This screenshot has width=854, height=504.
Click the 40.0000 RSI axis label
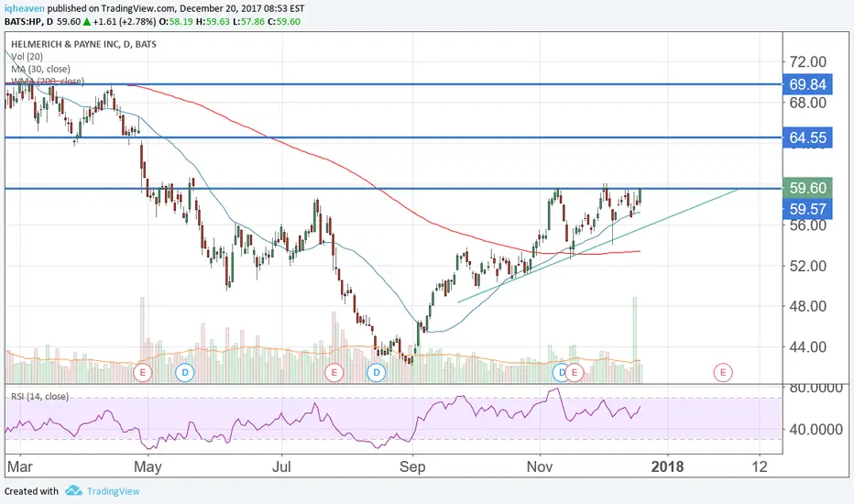pyautogui.click(x=816, y=430)
